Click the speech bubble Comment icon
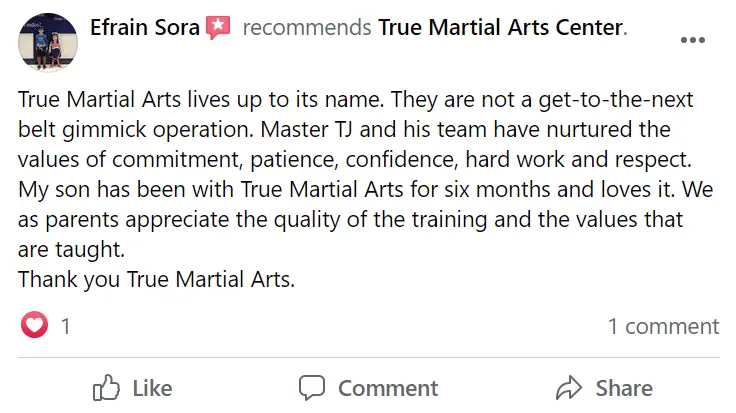Screen dimensions: 736x413 click(x=312, y=388)
